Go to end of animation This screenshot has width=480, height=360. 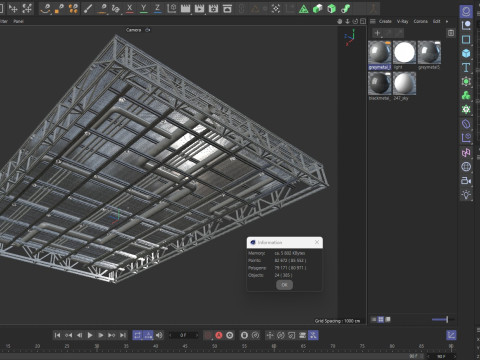pyautogui.click(x=123, y=335)
